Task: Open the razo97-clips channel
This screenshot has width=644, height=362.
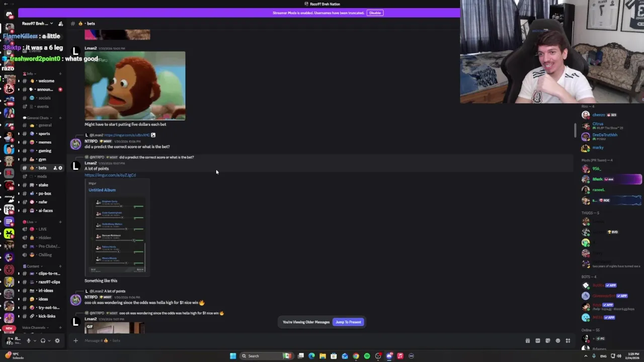Action: 43,282
